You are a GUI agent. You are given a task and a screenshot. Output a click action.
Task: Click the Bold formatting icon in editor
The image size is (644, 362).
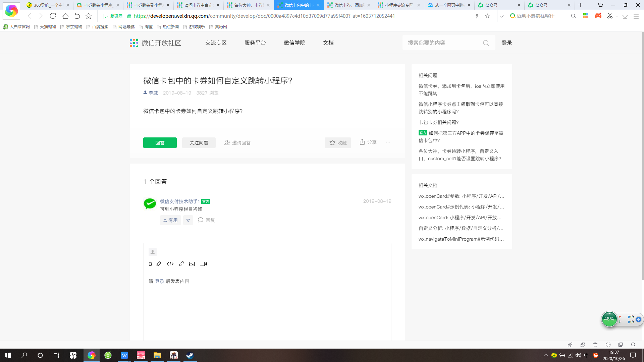[x=150, y=264]
